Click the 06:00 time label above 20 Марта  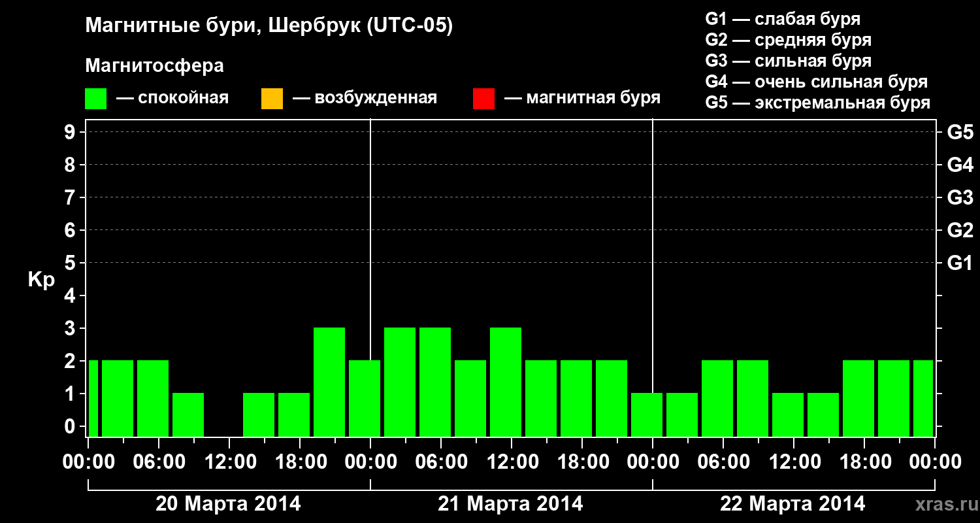(x=159, y=462)
